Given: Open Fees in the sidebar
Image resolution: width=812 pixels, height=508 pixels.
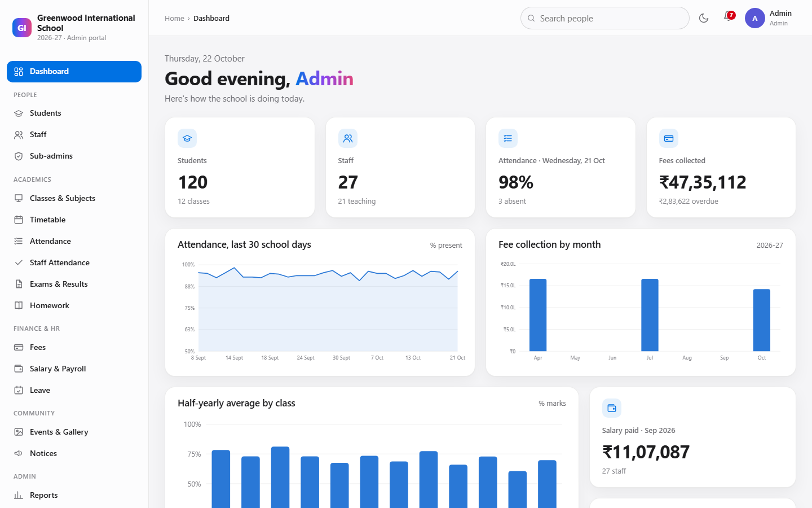Looking at the screenshot, I should [74, 348].
